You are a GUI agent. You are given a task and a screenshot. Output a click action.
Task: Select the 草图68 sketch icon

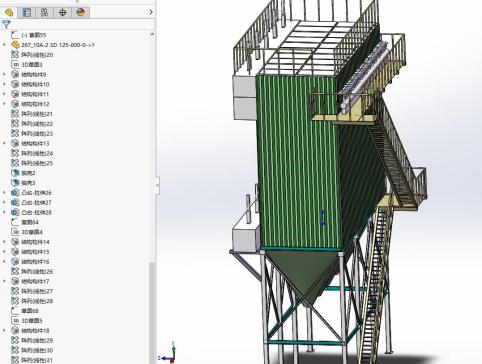coord(15,311)
